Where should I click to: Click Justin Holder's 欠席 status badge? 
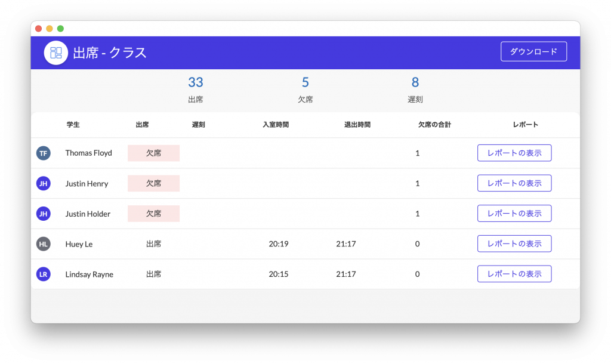tap(153, 214)
